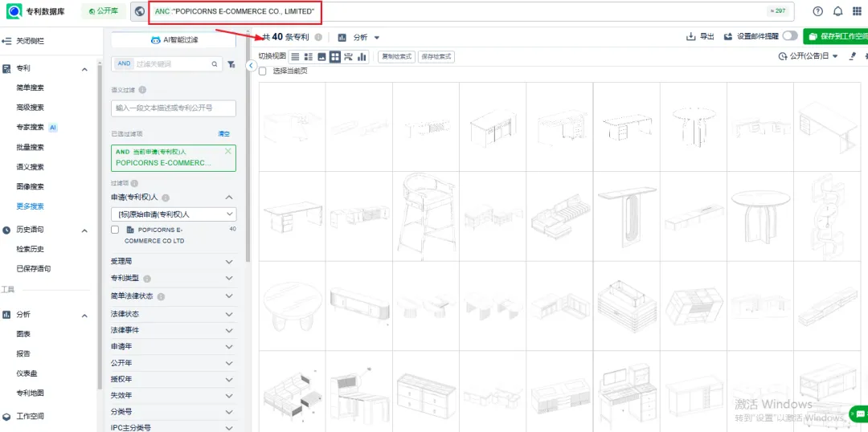Expand the 申请年 filter section

click(230, 347)
